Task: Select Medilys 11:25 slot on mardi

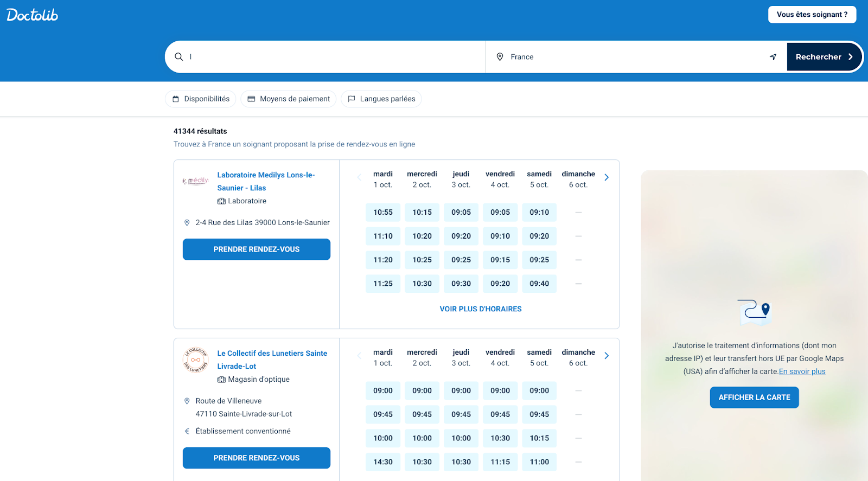Action: pos(383,284)
